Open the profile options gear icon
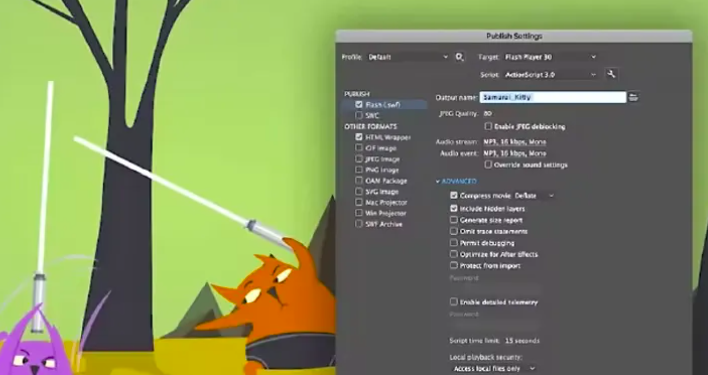 (x=459, y=57)
